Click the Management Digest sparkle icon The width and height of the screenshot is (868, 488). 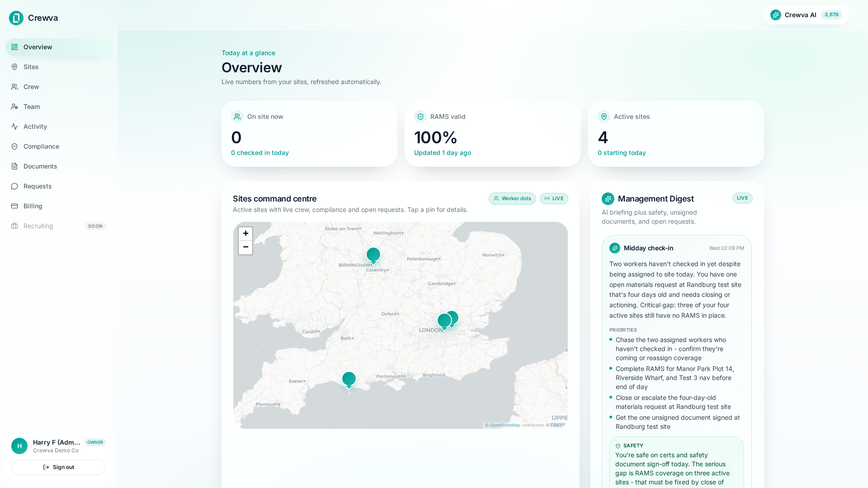pos(608,199)
